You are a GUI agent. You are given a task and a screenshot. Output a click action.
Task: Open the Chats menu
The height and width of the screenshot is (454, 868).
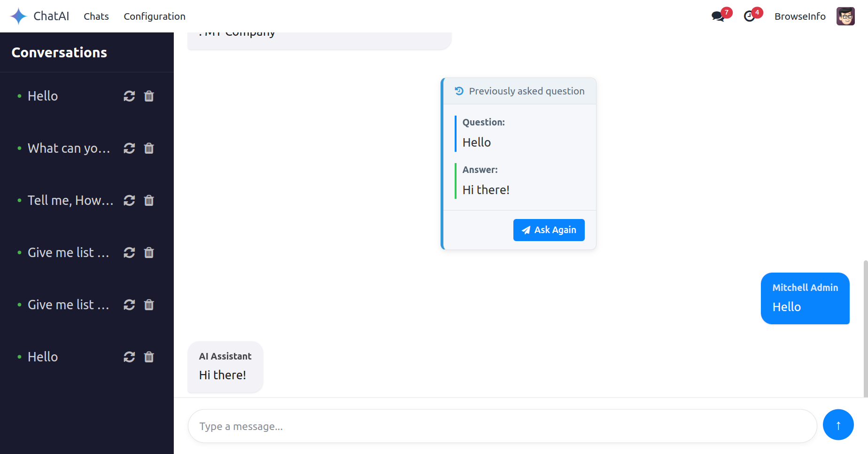click(96, 16)
